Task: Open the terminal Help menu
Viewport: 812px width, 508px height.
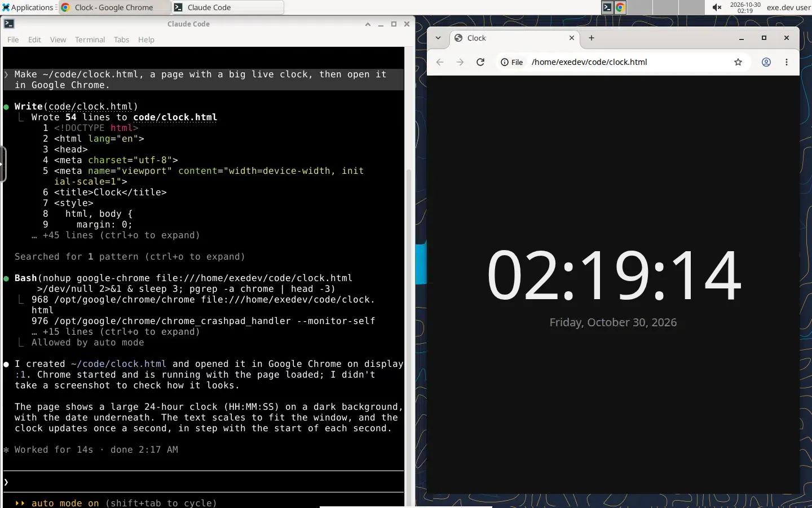Action: [x=146, y=40]
